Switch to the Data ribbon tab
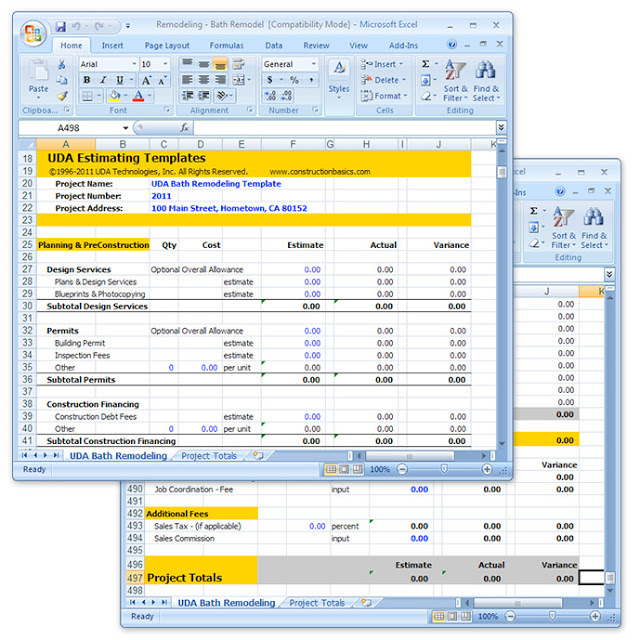This screenshot has width=640, height=640. 274,45
